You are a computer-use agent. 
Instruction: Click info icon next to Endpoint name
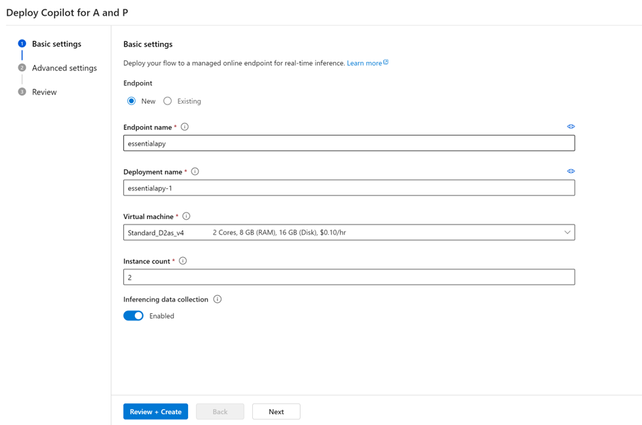[185, 127]
